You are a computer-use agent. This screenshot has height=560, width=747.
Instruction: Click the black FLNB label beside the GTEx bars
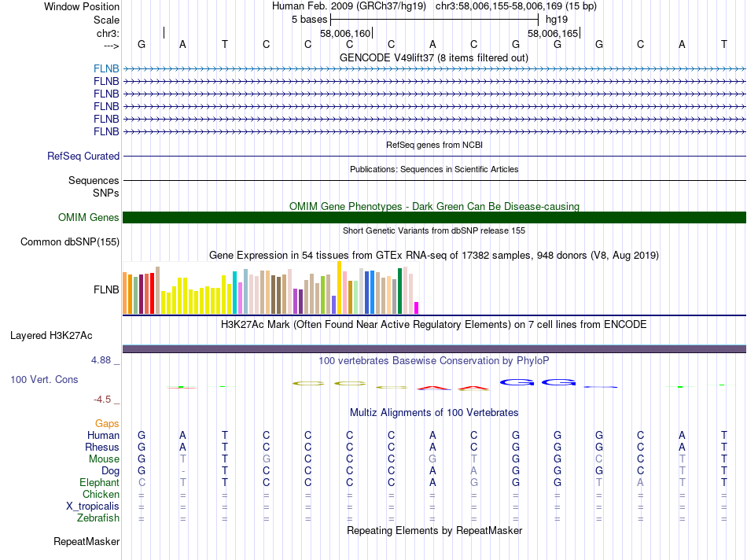(x=106, y=289)
